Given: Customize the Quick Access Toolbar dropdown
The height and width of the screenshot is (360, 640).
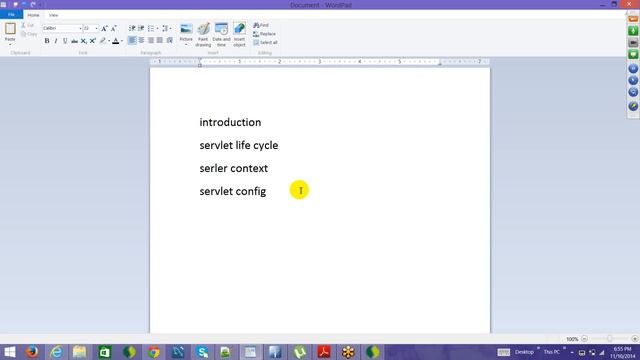Looking at the screenshot, I should click(x=40, y=4).
